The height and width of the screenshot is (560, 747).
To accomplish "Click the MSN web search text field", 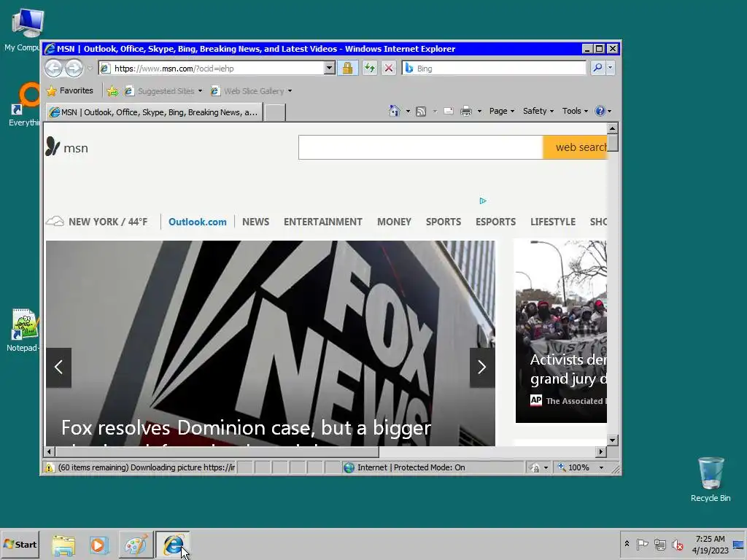I will click(421, 147).
